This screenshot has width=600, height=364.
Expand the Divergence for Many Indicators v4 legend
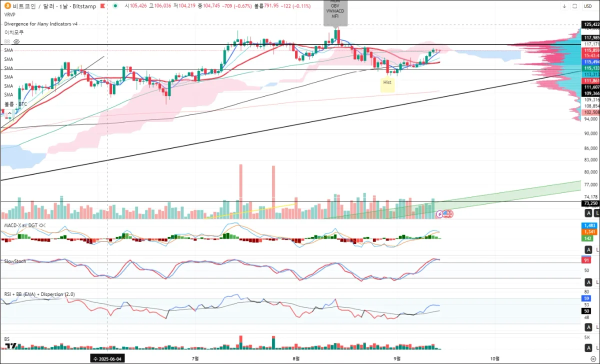[41, 23]
